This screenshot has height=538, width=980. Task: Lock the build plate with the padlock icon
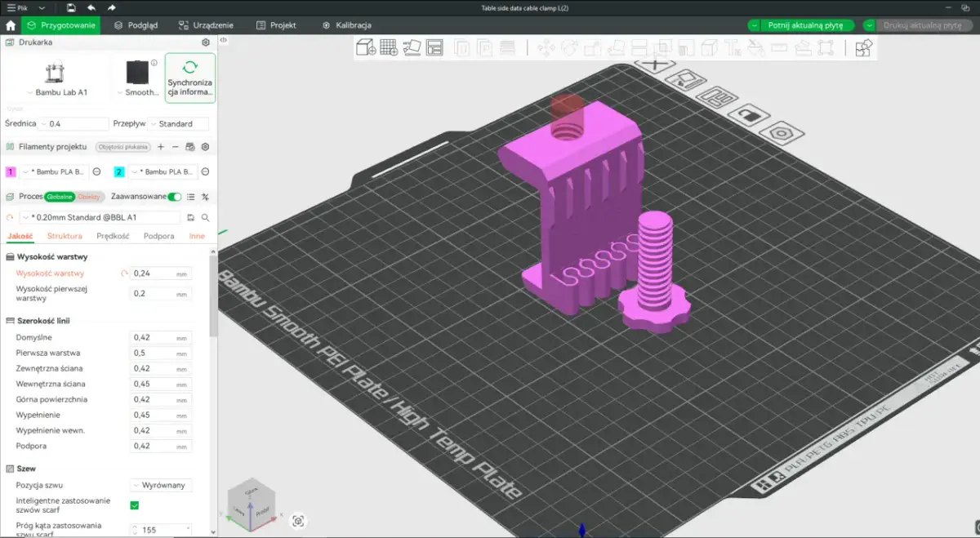[x=749, y=114]
